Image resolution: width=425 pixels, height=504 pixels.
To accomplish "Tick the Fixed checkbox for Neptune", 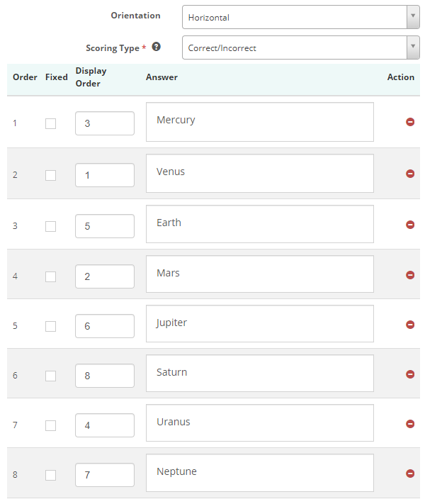I will (50, 475).
